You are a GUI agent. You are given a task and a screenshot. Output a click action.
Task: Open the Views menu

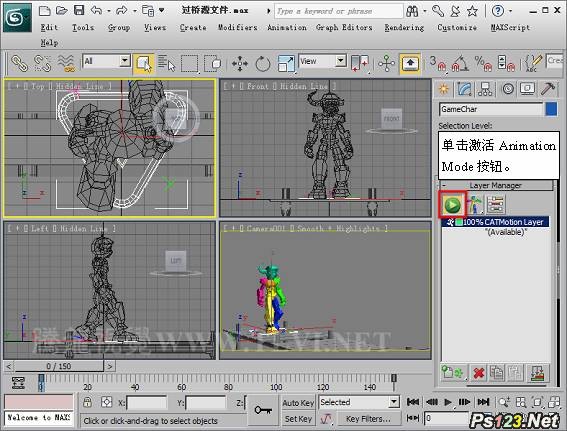pos(155,27)
